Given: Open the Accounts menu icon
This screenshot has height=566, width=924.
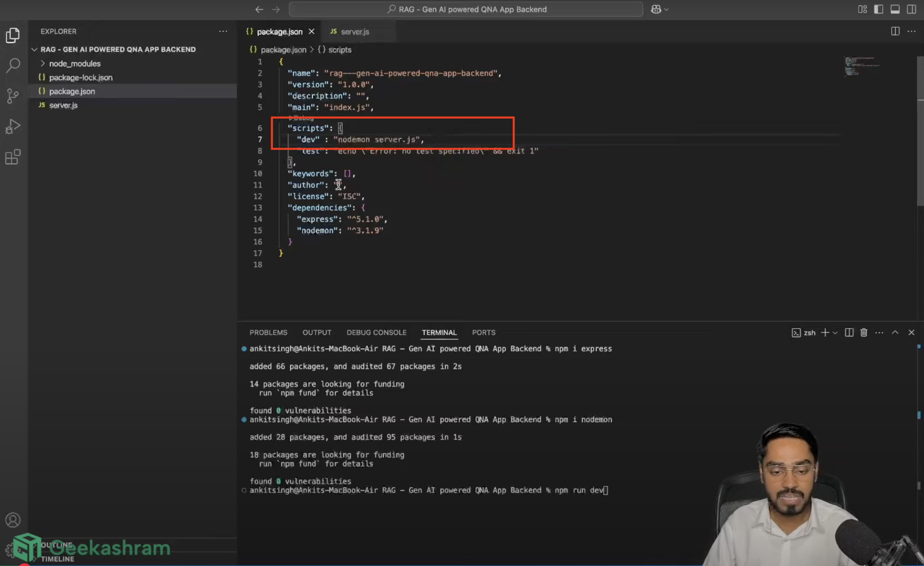Looking at the screenshot, I should point(13,520).
